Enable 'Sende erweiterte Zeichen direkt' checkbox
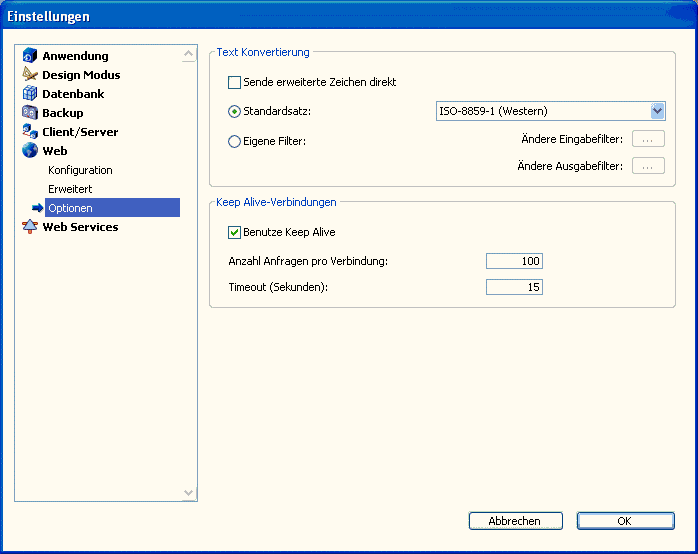Image resolution: width=698 pixels, height=554 pixels. 235,82
